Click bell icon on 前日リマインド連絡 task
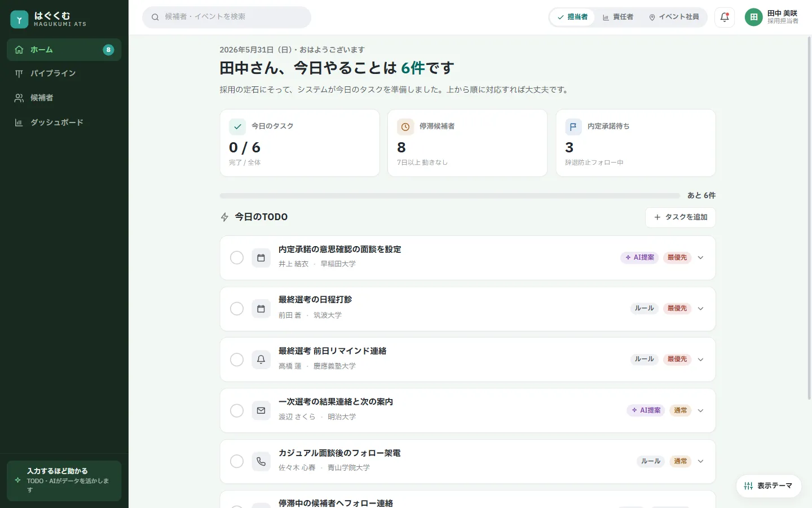This screenshot has height=508, width=812. (x=261, y=360)
